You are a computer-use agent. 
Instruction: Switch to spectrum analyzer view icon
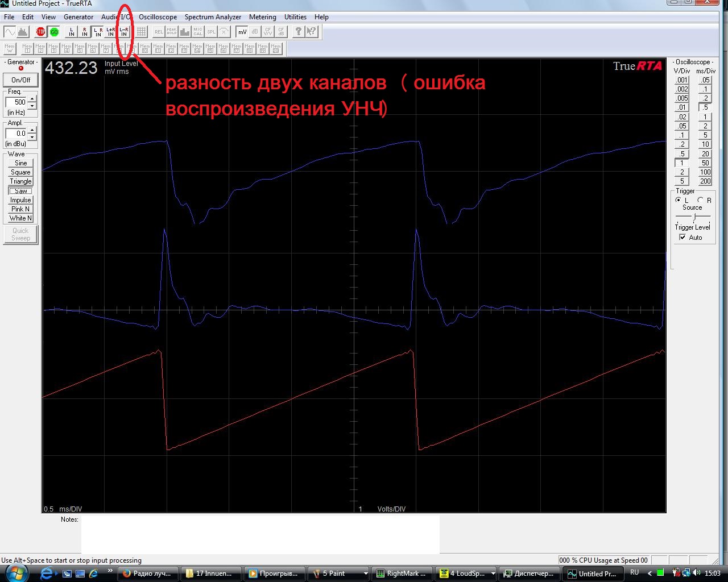pos(23,32)
